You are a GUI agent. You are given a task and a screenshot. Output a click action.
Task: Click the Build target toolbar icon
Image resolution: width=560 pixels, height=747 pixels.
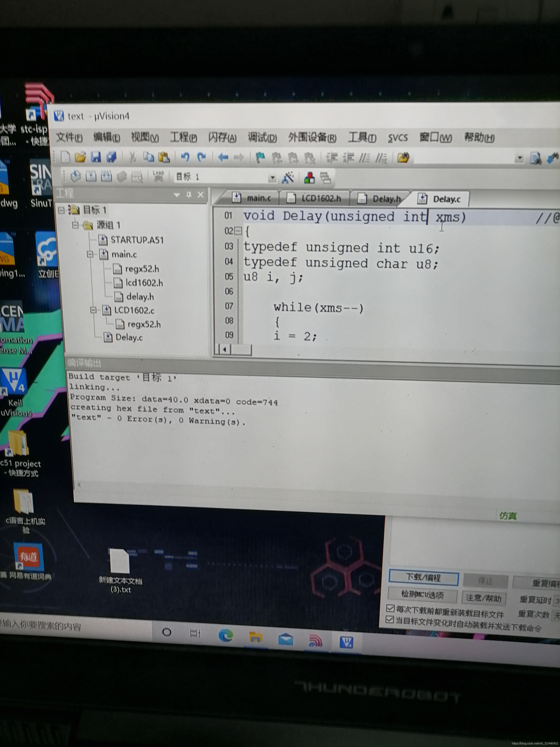click(x=91, y=176)
